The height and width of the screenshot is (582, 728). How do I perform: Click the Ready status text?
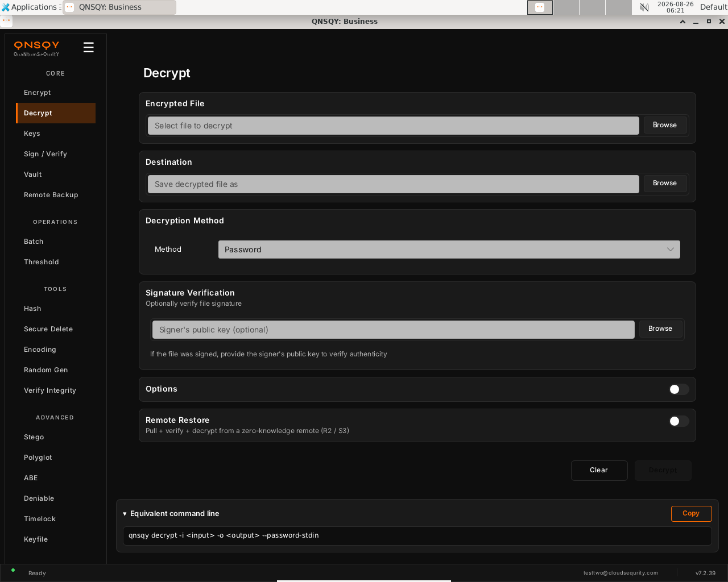coord(37,573)
